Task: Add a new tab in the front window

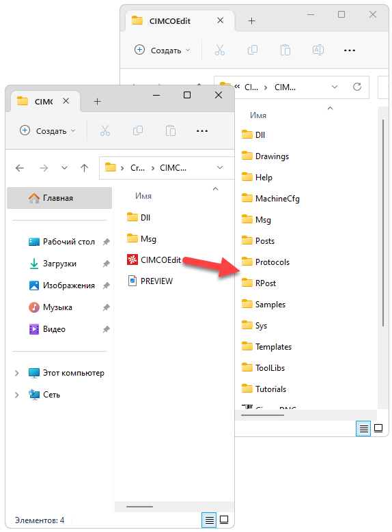Action: 98,102
